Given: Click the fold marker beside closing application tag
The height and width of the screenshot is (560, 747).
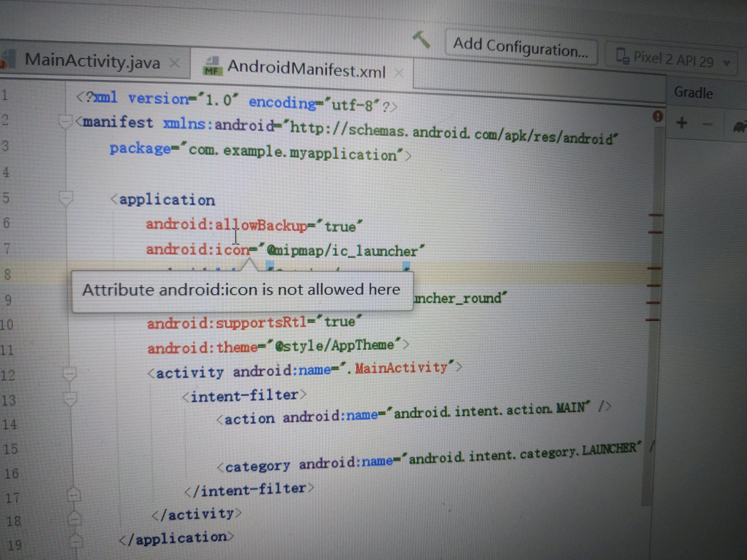Looking at the screenshot, I should point(76,540).
